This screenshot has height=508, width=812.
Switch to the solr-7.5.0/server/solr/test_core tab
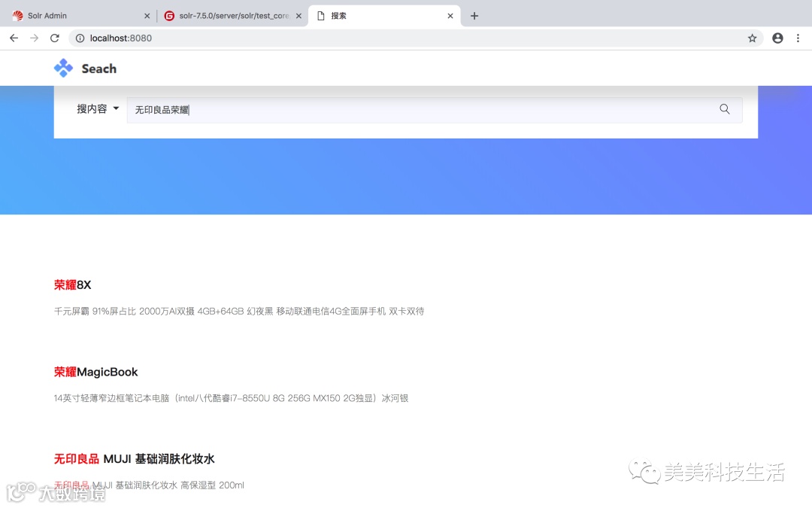point(232,16)
